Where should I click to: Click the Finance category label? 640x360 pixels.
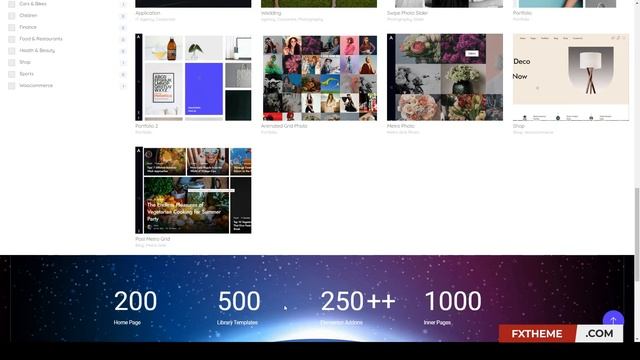pyautogui.click(x=28, y=27)
